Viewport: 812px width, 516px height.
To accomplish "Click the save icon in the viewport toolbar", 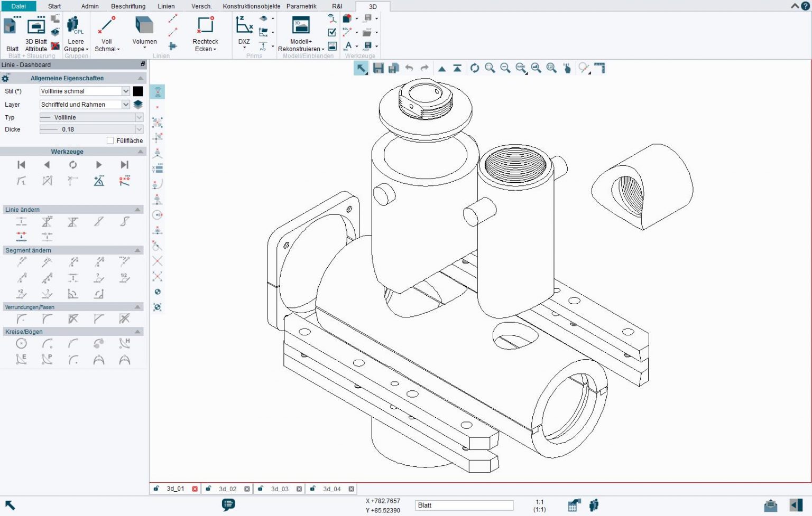I will pos(377,68).
